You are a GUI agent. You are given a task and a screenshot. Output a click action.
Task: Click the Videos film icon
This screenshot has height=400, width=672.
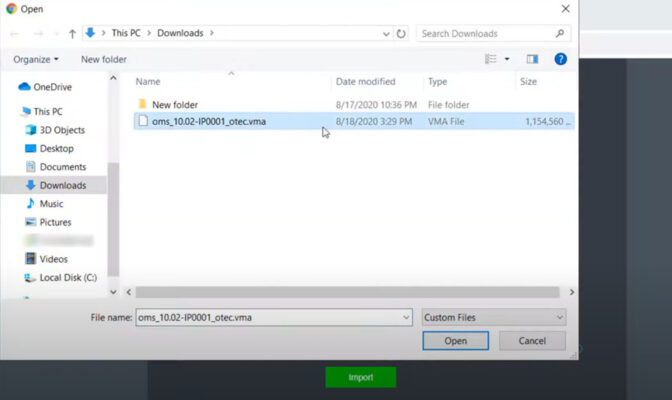click(x=30, y=259)
